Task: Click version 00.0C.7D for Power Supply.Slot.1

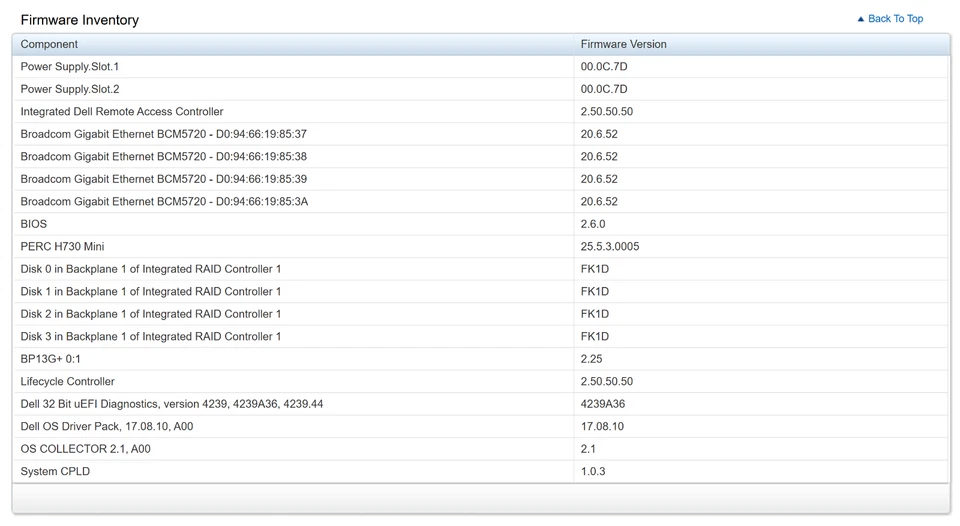Action: (604, 67)
